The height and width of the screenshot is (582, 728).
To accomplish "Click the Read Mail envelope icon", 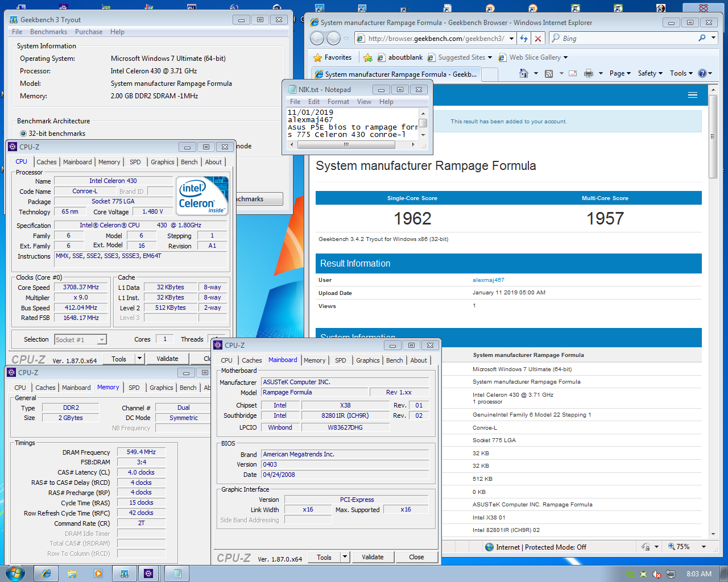I will tap(573, 73).
